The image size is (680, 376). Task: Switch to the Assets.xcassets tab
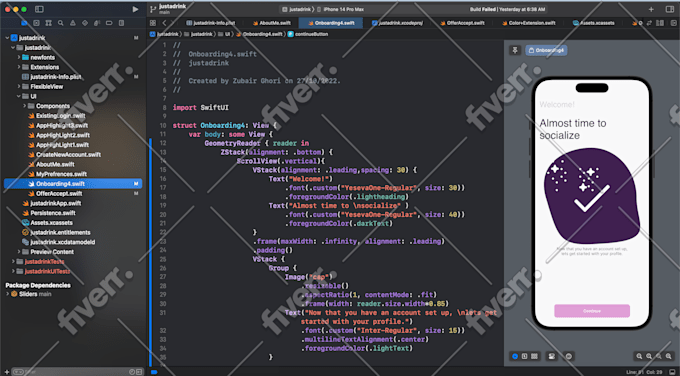pyautogui.click(x=594, y=23)
